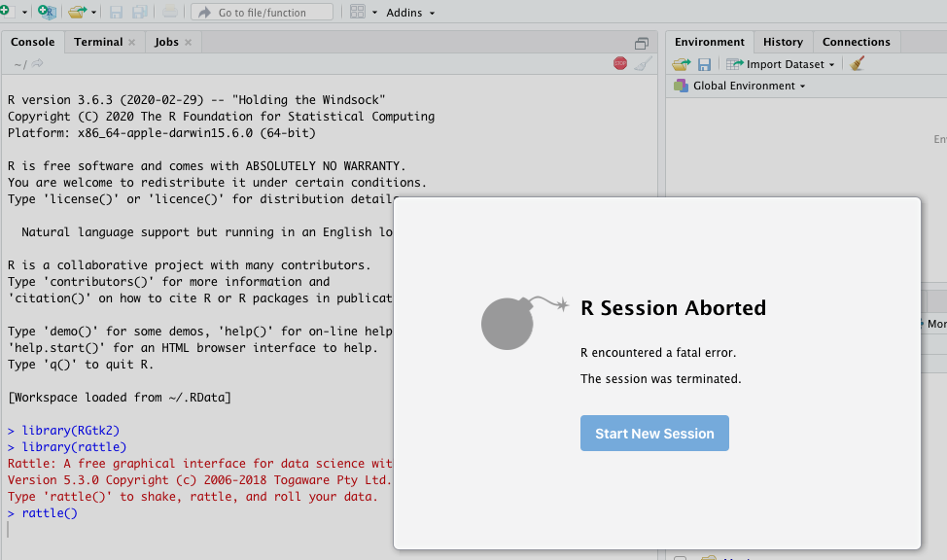Click the save workspace disk icon
The width and height of the screenshot is (947, 560).
click(705, 64)
